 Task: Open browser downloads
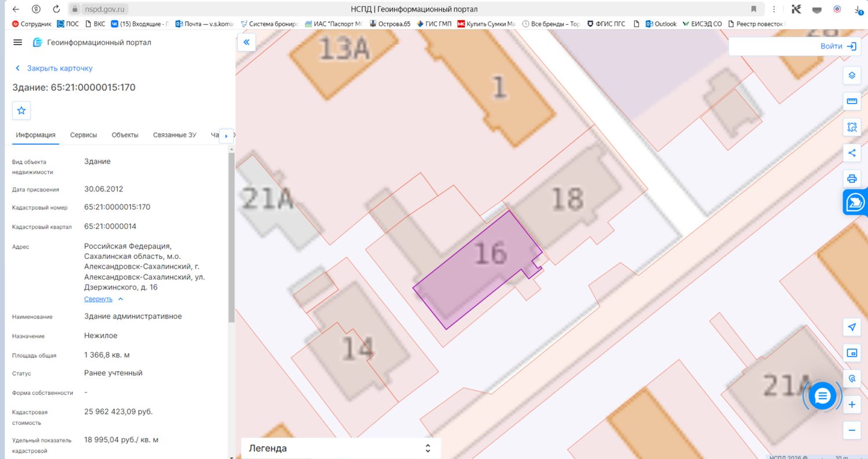click(x=859, y=9)
